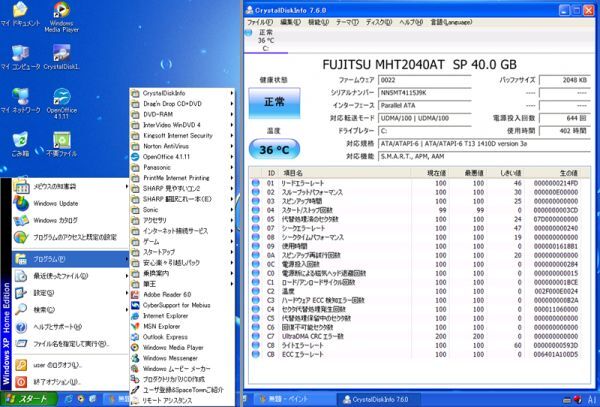
Task: Launch Outlook Express from programs list
Action: (x=182, y=337)
